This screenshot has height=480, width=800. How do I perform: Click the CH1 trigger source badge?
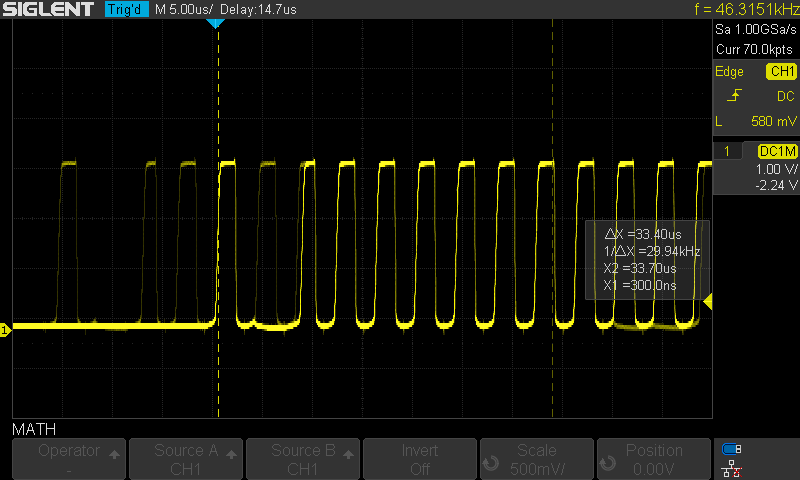pos(781,71)
